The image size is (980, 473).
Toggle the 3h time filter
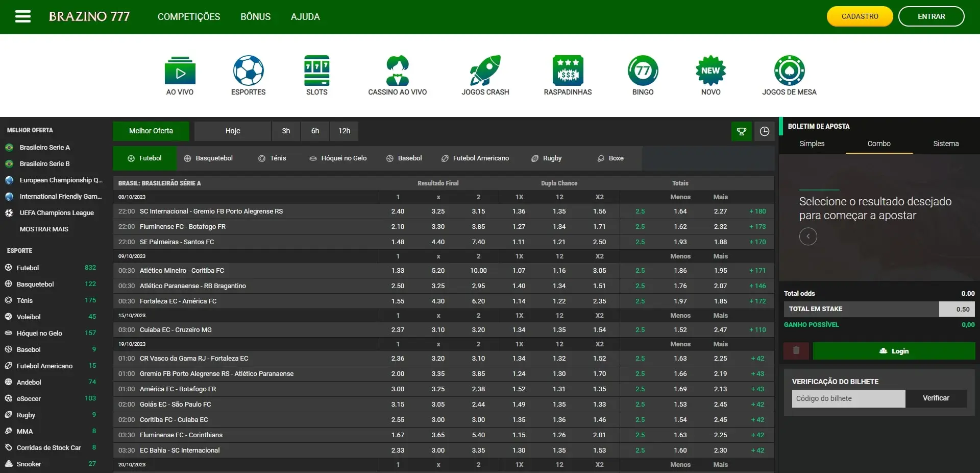(286, 131)
